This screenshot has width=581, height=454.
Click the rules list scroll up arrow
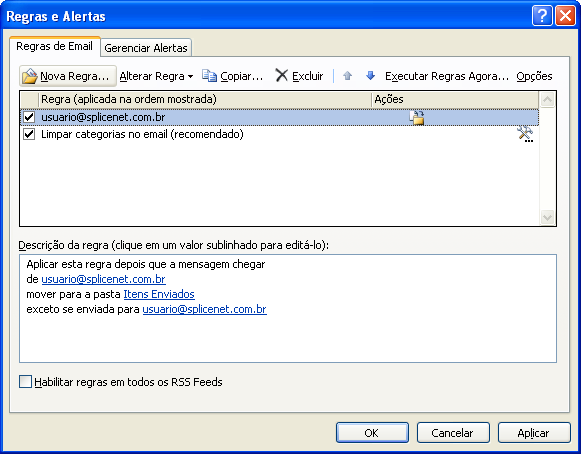547,99
